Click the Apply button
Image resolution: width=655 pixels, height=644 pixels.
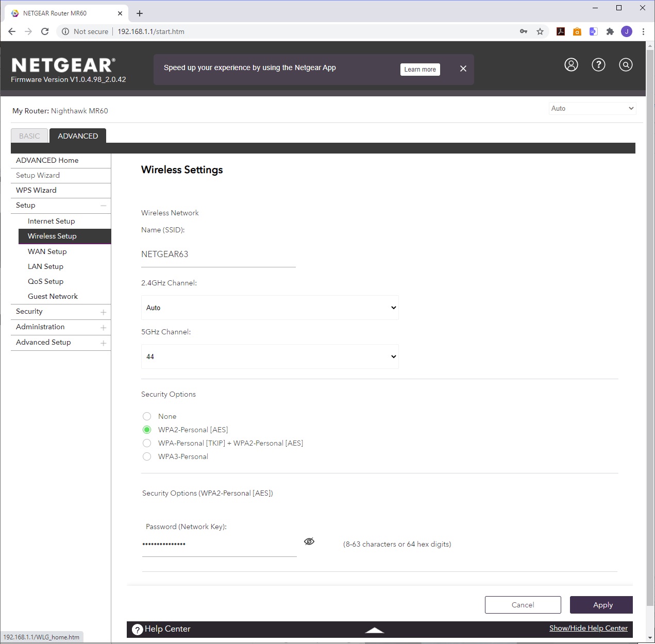601,605
